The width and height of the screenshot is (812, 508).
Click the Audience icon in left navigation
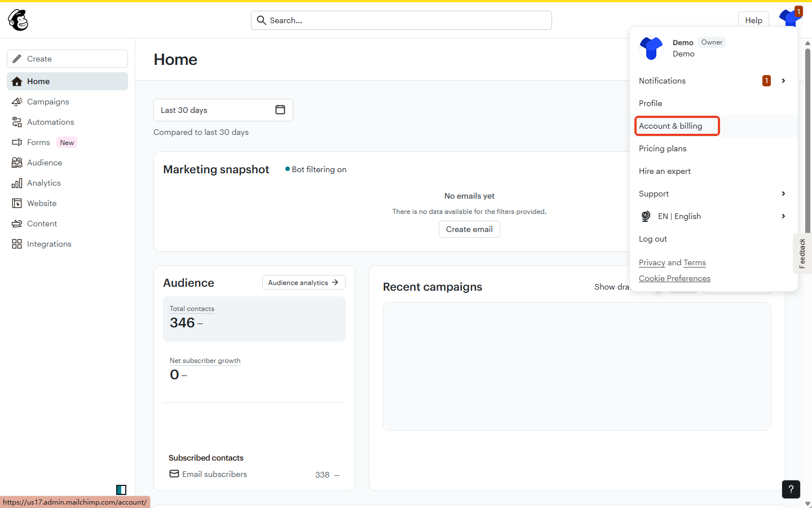(x=17, y=163)
